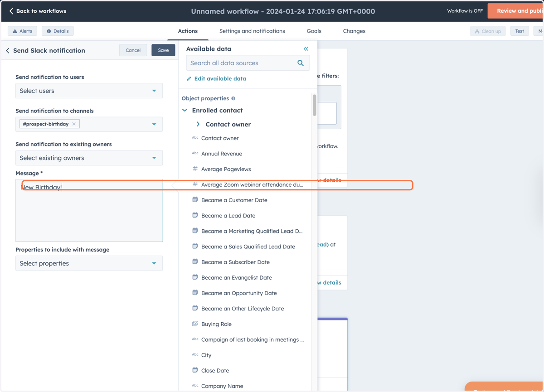Select Became a Lead Date property
Image resolution: width=544 pixels, height=392 pixels.
pos(228,216)
